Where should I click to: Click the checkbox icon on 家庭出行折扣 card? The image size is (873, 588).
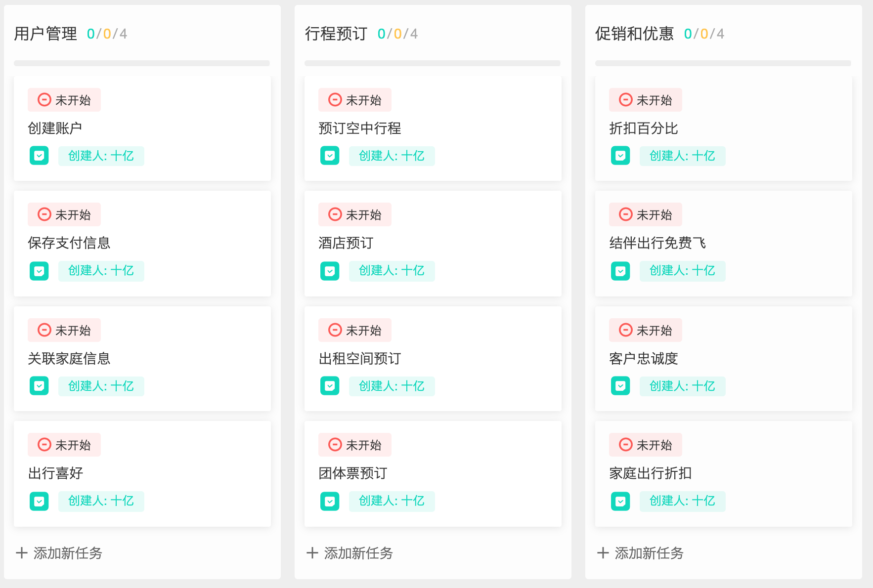620,501
